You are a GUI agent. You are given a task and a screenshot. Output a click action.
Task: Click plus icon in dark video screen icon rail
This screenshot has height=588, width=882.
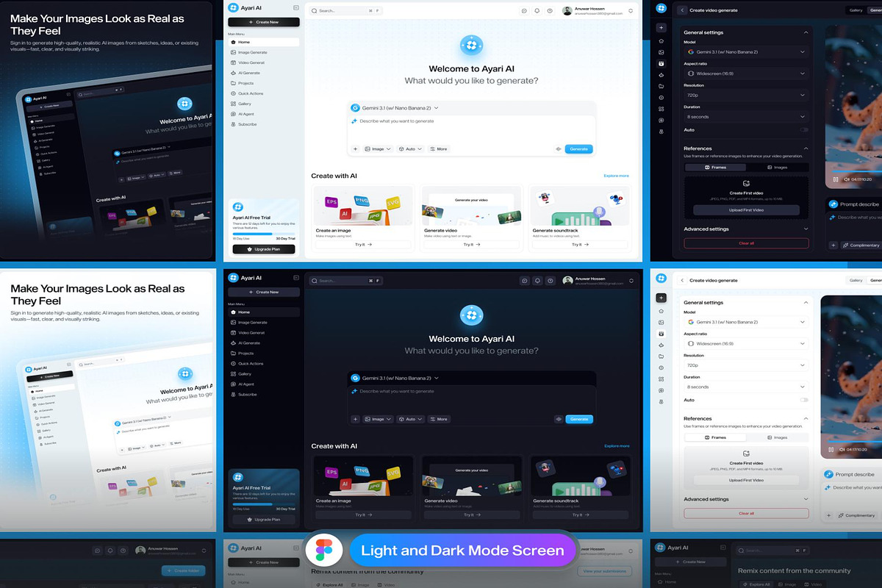pyautogui.click(x=661, y=27)
